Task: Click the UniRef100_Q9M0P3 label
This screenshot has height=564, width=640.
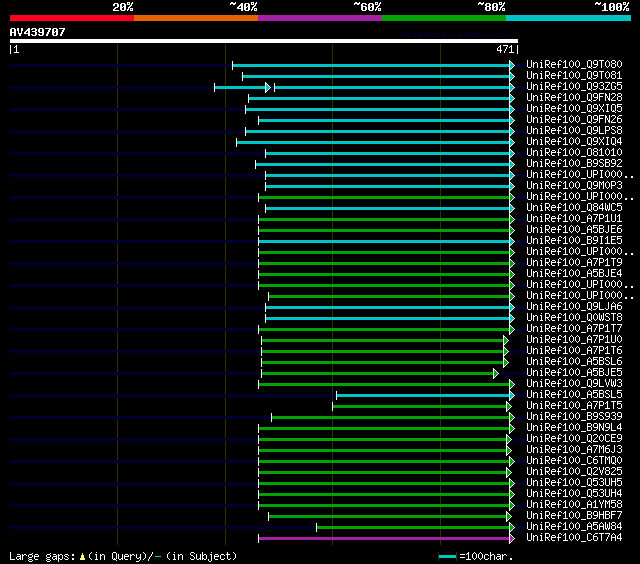Action: click(574, 185)
